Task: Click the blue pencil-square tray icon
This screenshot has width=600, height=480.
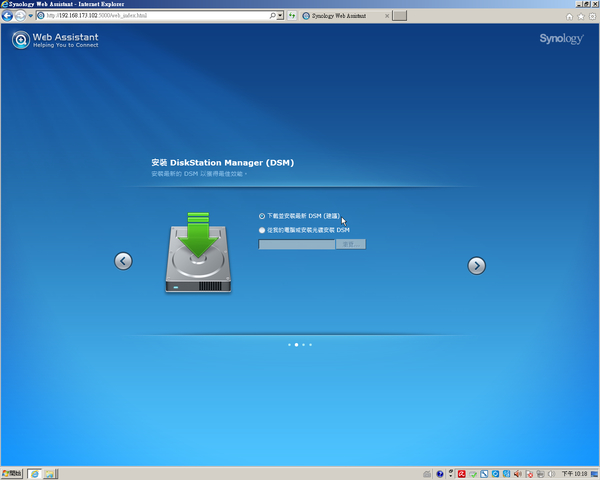Action: tap(484, 474)
